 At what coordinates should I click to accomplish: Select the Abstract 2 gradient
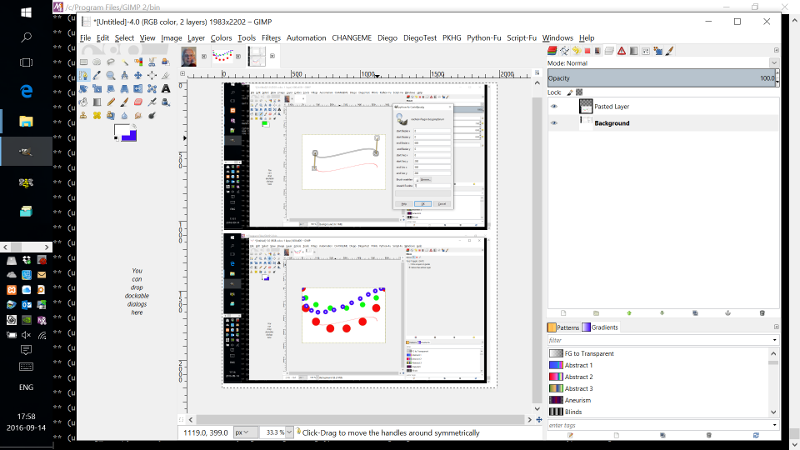coord(571,377)
